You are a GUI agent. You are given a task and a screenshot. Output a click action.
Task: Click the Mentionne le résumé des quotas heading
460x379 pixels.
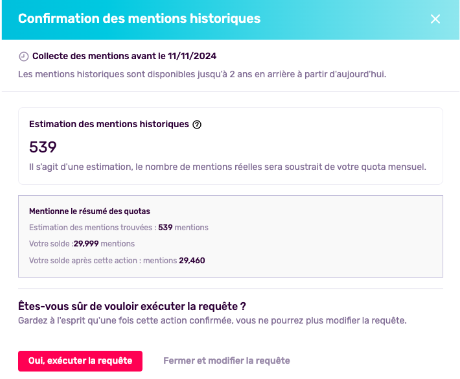[x=90, y=211]
